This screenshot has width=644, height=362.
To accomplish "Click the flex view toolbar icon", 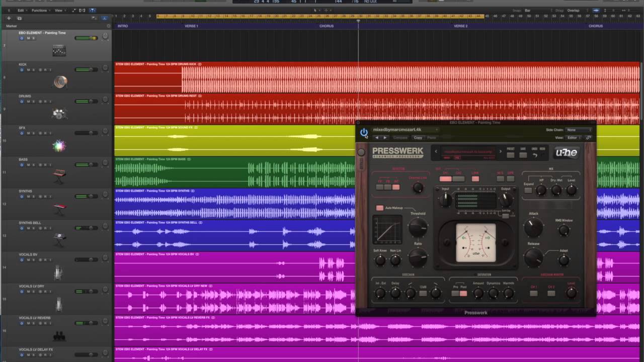I will (82, 11).
